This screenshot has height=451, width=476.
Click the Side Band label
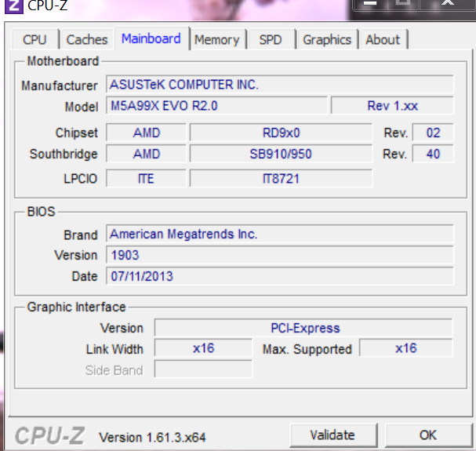click(114, 370)
